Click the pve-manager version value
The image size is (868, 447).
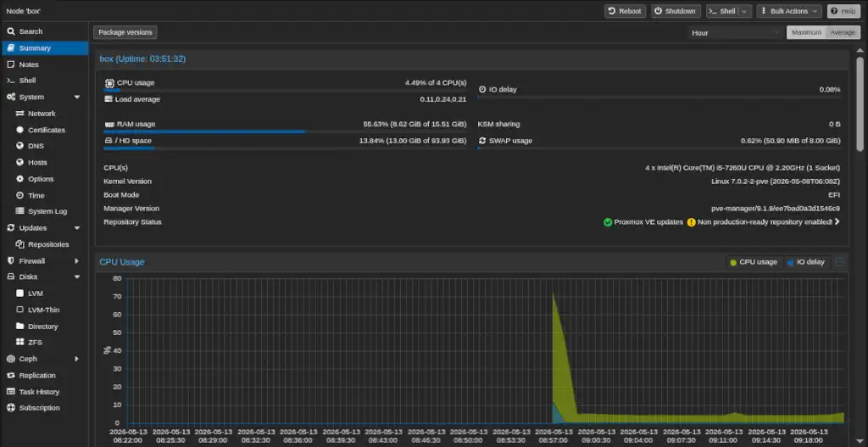pyautogui.click(x=776, y=209)
